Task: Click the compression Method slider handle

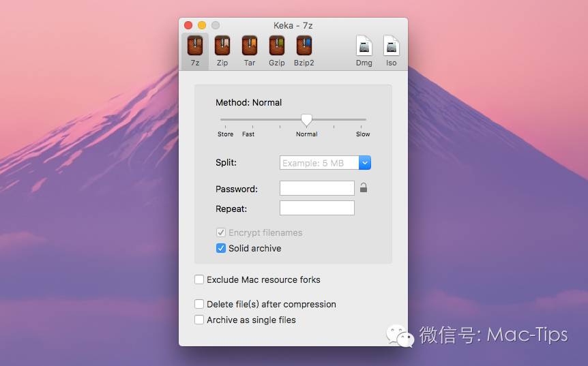Action: pos(306,120)
